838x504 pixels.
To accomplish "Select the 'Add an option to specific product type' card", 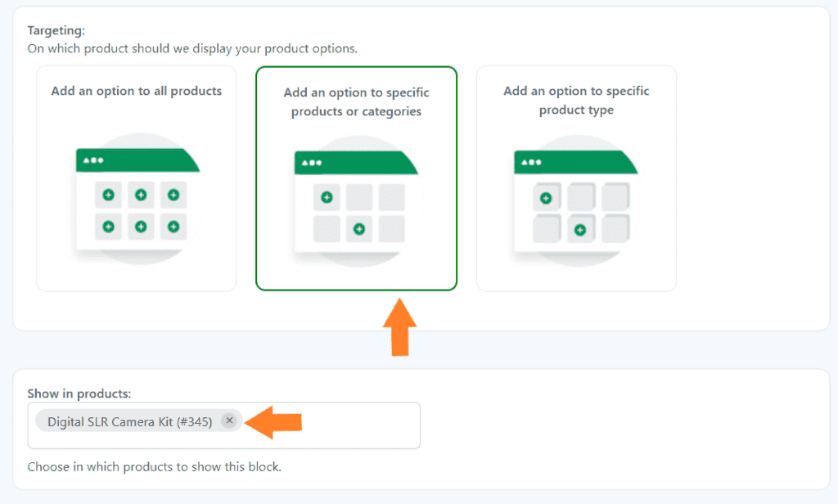I will pyautogui.click(x=576, y=178).
